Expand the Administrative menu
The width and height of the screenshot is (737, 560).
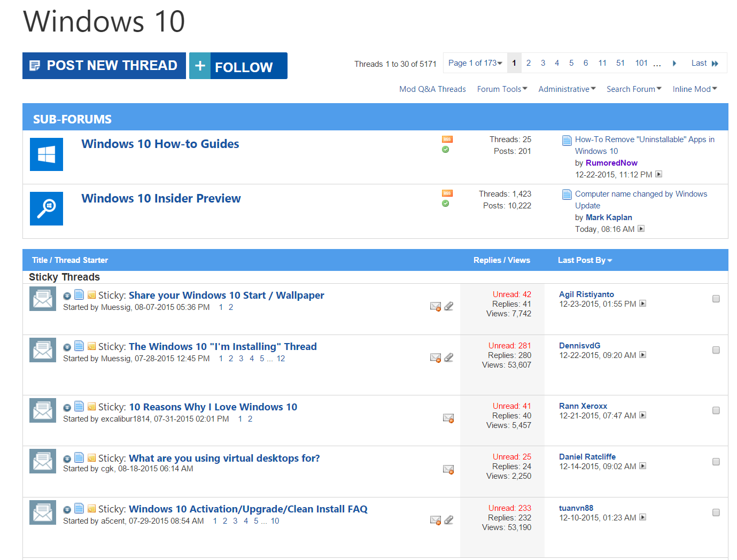(567, 89)
